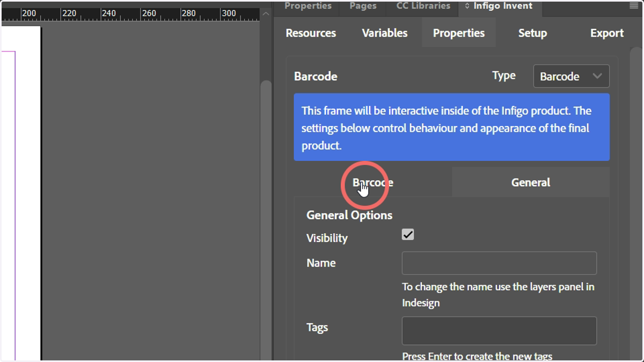Click the collapse arrows beside Infigo Invent

467,6
